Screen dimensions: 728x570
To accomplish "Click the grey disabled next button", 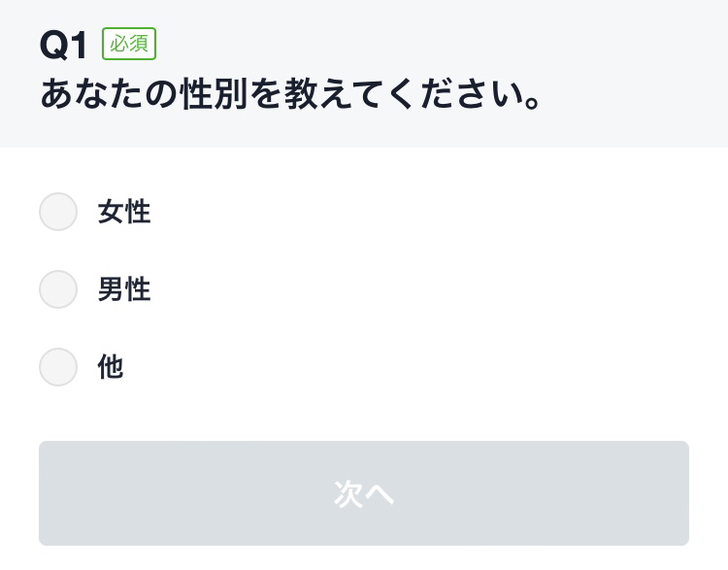I will pyautogui.click(x=364, y=493).
